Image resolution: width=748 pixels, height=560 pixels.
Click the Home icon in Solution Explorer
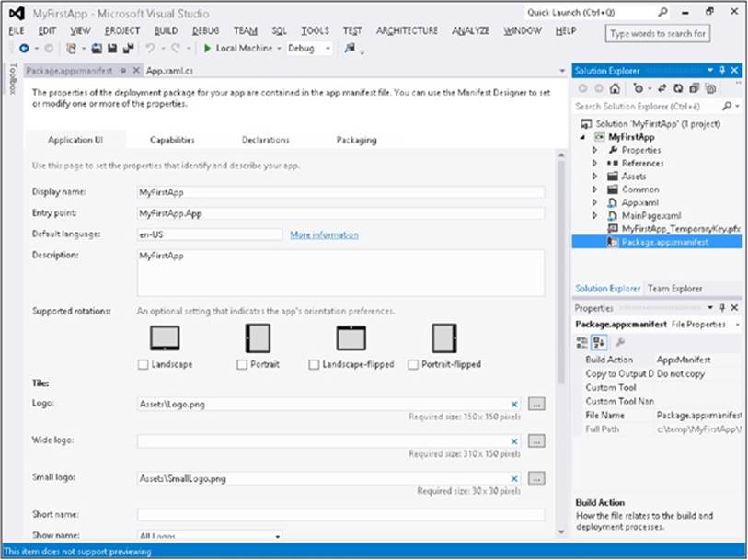pos(615,88)
